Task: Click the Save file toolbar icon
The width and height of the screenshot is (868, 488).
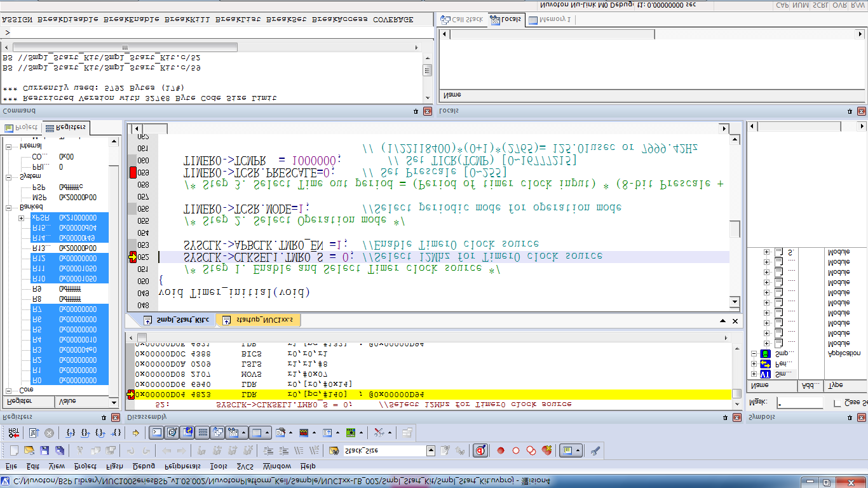Action: click(x=44, y=451)
